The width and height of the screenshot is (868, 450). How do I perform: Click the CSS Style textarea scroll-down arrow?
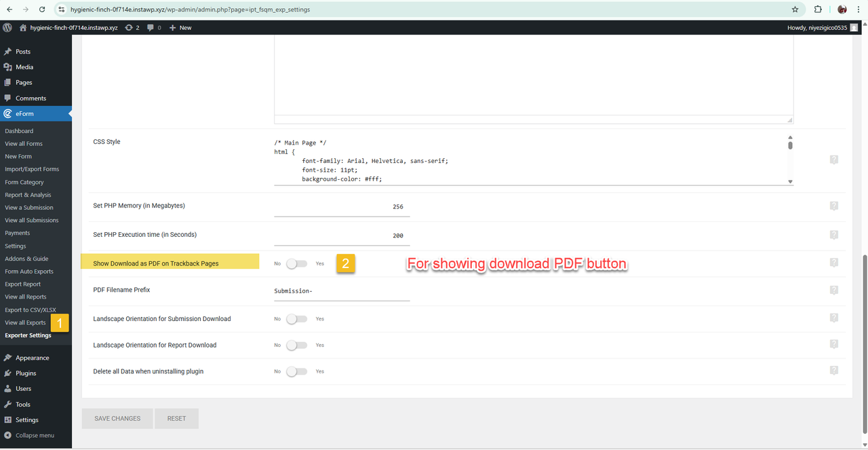[790, 181]
